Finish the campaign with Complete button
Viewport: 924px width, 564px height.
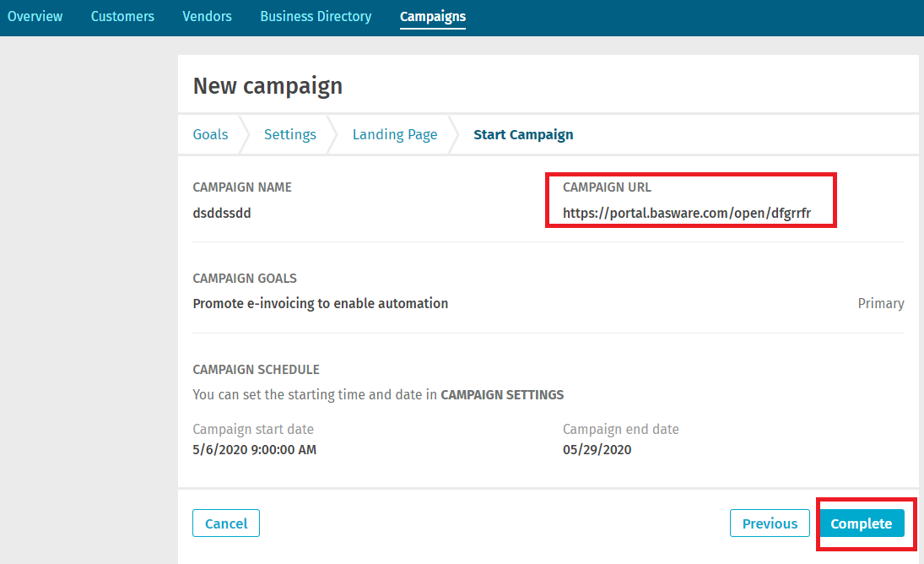861,523
